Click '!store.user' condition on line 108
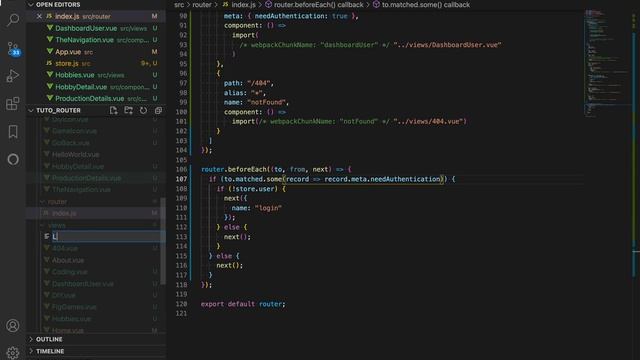640x360 pixels. point(252,189)
